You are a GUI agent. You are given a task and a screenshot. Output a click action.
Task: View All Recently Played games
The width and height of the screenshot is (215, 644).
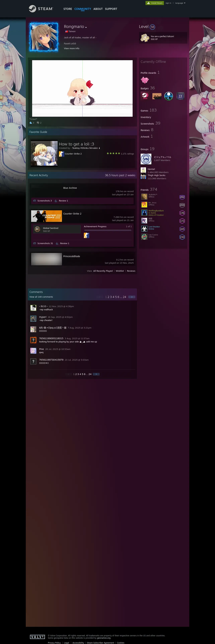[103, 271]
